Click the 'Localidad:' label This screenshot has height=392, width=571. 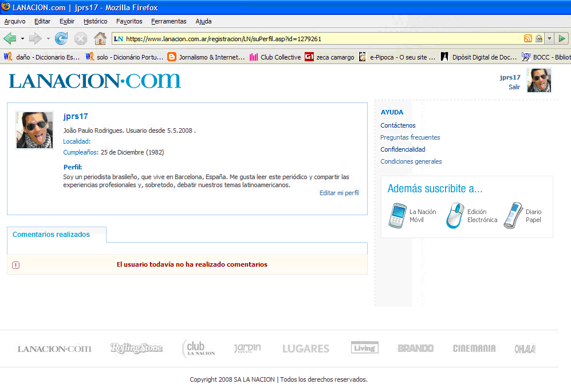tap(77, 141)
